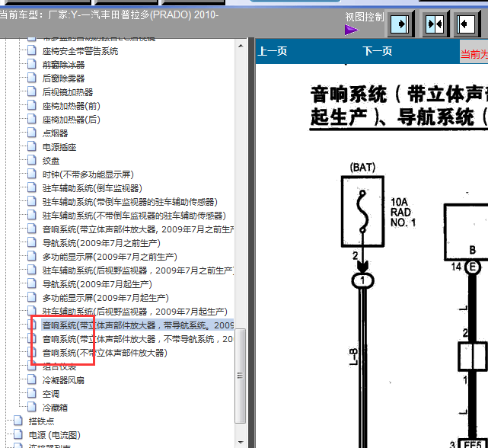Image resolution: width=488 pixels, height=448 pixels.
Task: Go to previous page with 上一页
Action: pos(273,51)
